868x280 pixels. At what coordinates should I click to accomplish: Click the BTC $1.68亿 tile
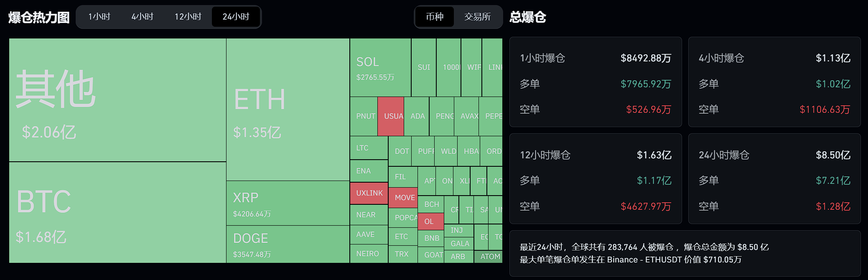point(117,212)
